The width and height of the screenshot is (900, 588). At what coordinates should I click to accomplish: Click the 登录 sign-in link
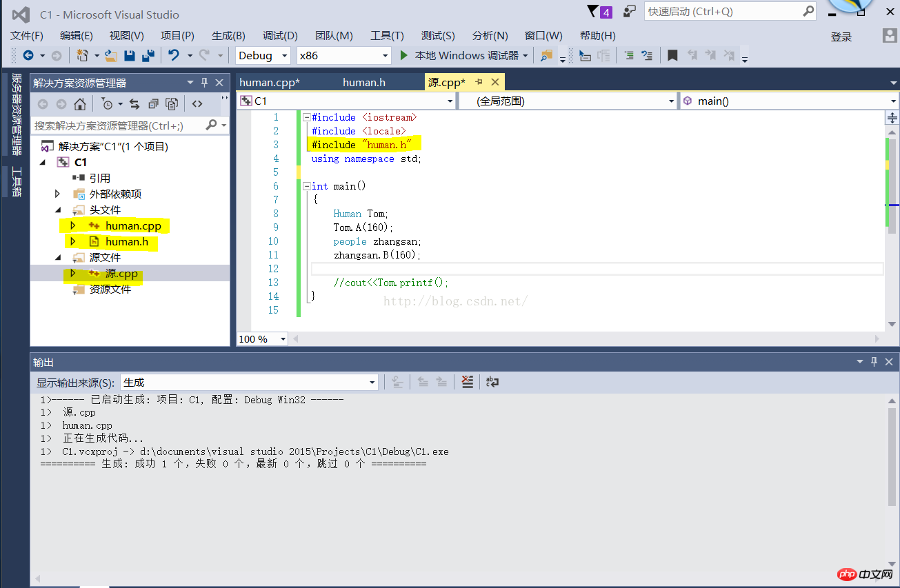click(841, 37)
